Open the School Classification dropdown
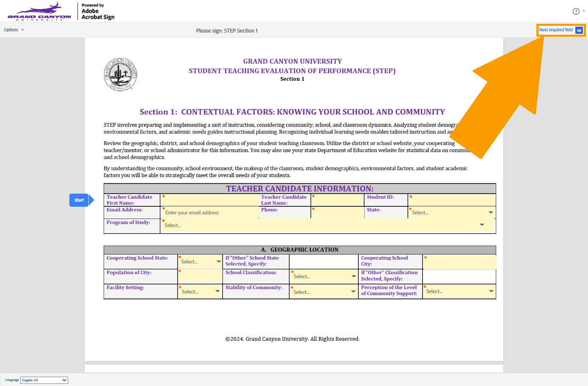Screen dimensions: 588x386 point(324,276)
